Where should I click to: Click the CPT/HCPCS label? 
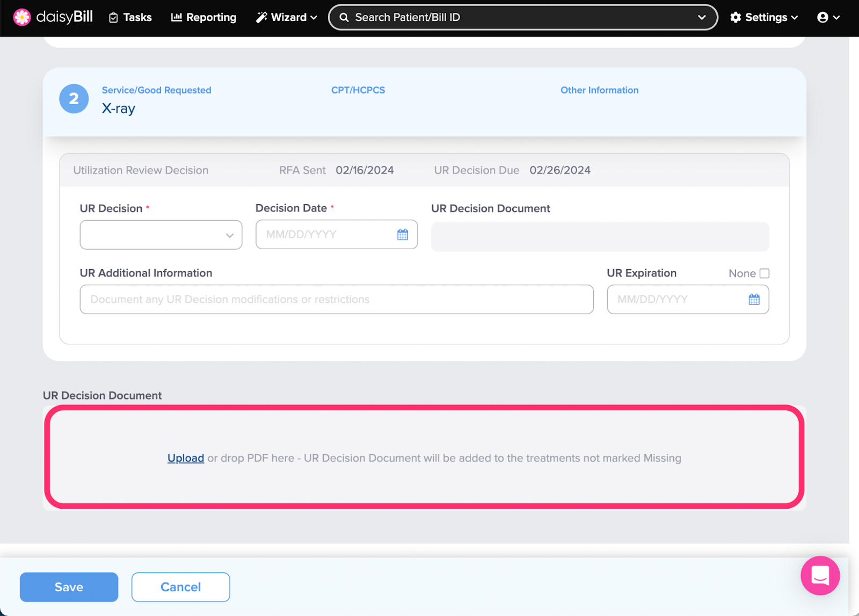click(358, 90)
